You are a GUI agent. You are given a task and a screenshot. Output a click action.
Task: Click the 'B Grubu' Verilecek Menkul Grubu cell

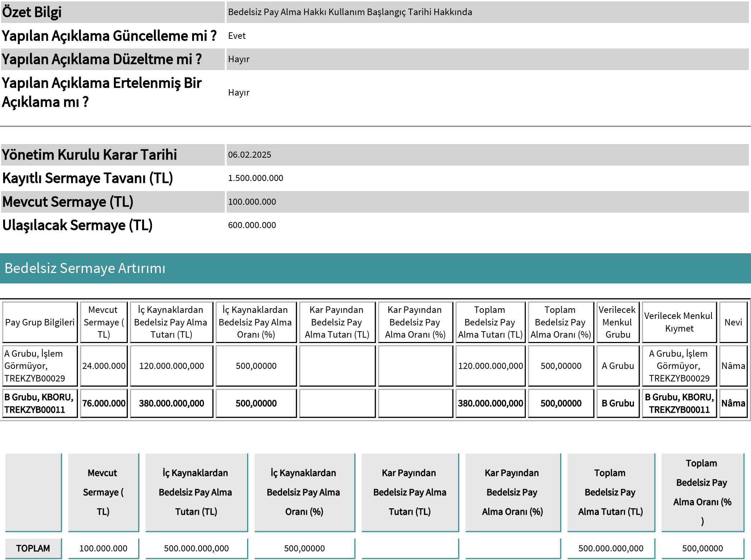(618, 403)
